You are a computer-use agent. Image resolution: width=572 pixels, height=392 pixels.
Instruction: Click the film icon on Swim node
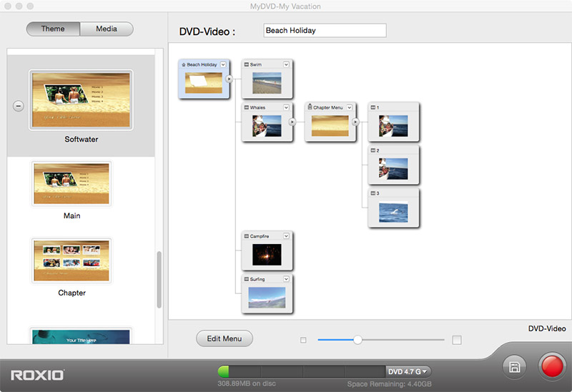tap(247, 64)
